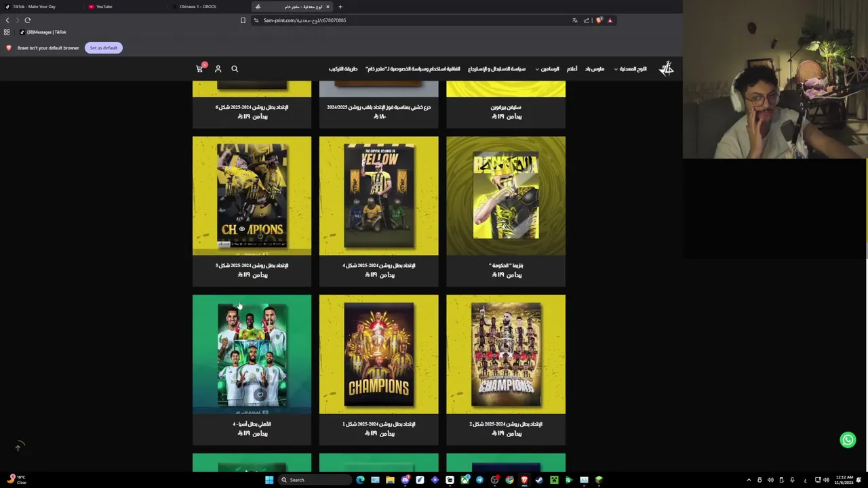Click title ستيفن بيرقوين
This screenshot has width=868, height=488.
coord(506,107)
